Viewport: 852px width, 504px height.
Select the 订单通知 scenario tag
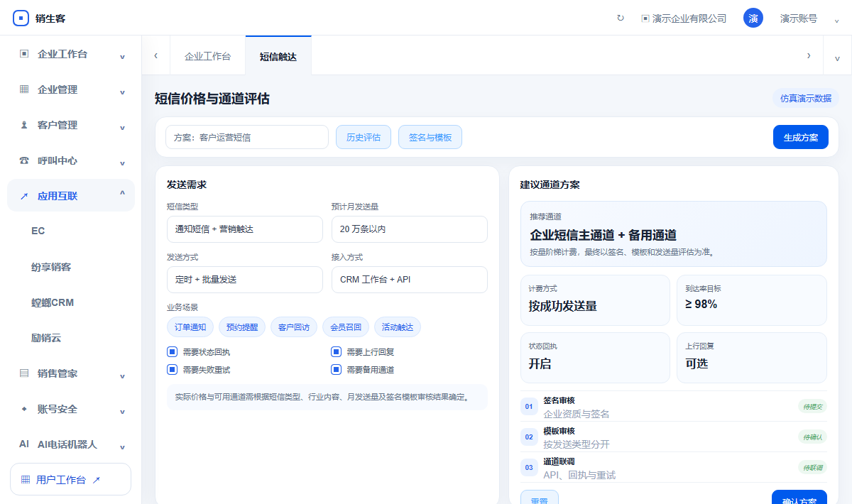[190, 327]
